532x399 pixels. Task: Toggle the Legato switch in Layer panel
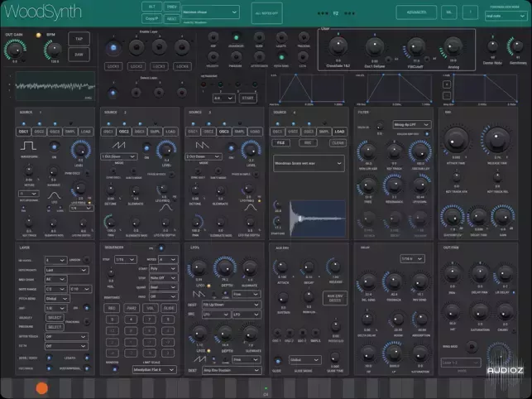pos(87,358)
